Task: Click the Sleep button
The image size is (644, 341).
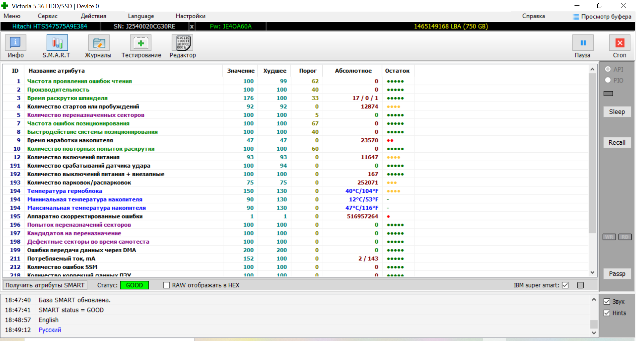Action: pos(617,112)
